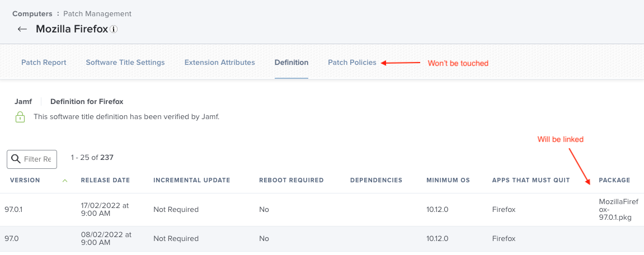
Task: Click the verified by Jamf message
Action: [x=126, y=117]
